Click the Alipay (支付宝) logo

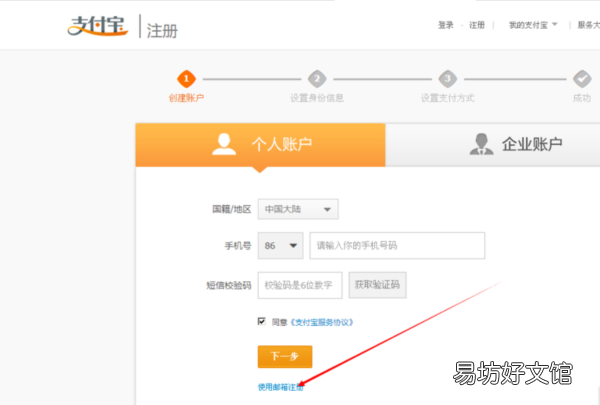pos(98,26)
